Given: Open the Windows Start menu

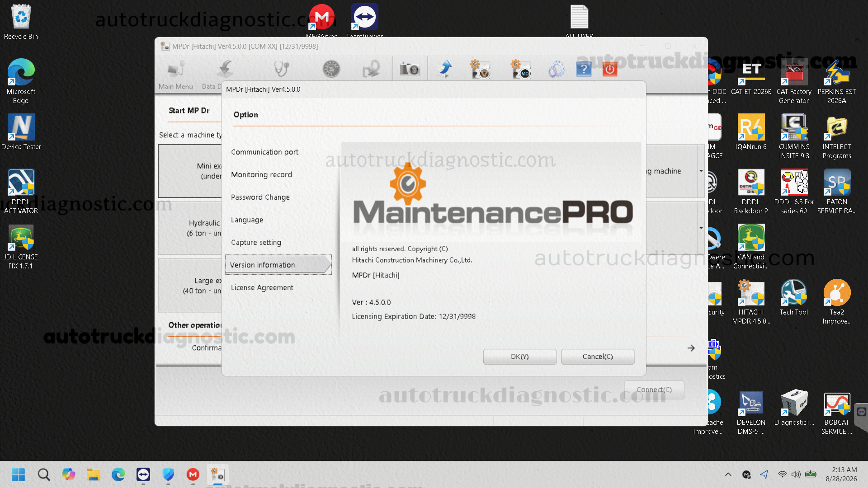Looking at the screenshot, I should coord(19,474).
